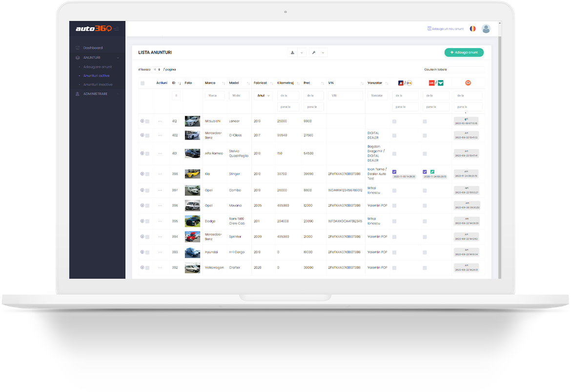Click the VIN filter input field
The image size is (571, 392).
(345, 96)
